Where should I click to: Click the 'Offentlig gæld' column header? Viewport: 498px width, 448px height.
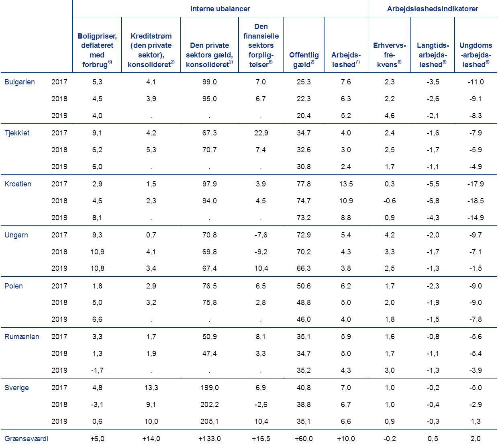pos(304,59)
